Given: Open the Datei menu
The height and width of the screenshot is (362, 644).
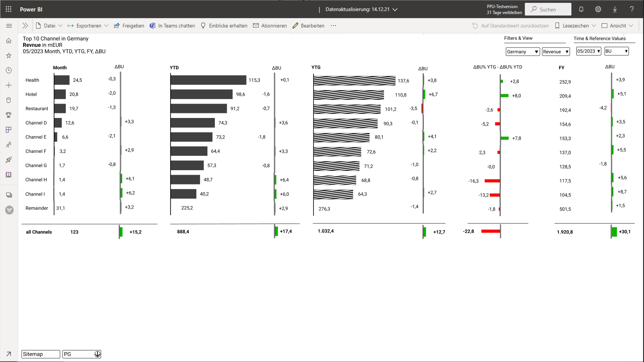Looking at the screenshot, I should tap(49, 26).
